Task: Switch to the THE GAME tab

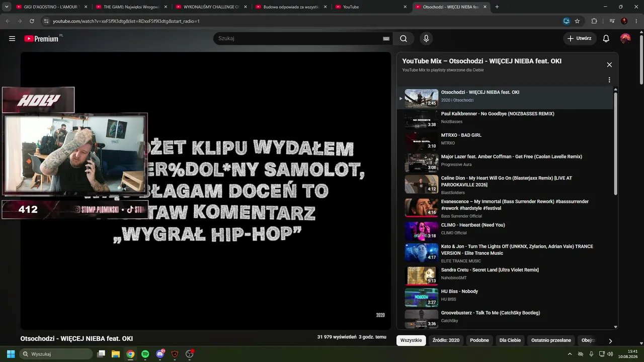Action: [131, 7]
